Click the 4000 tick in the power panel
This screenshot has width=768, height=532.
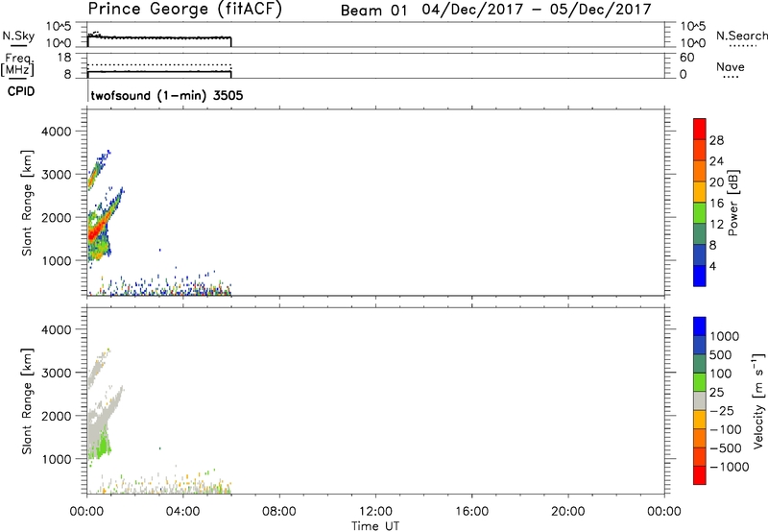pyautogui.click(x=57, y=132)
